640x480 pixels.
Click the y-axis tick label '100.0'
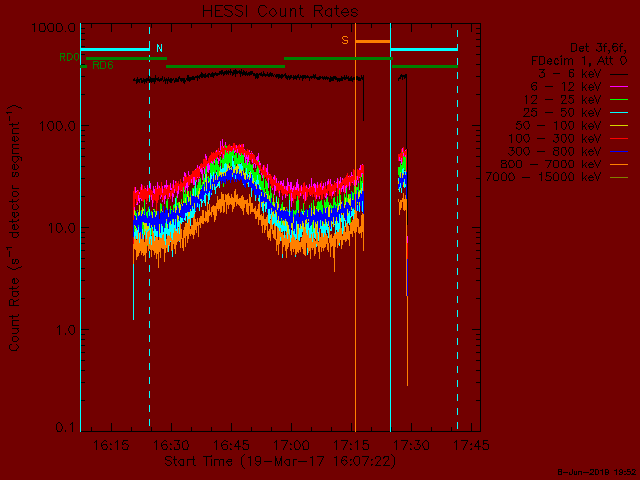tap(58, 126)
